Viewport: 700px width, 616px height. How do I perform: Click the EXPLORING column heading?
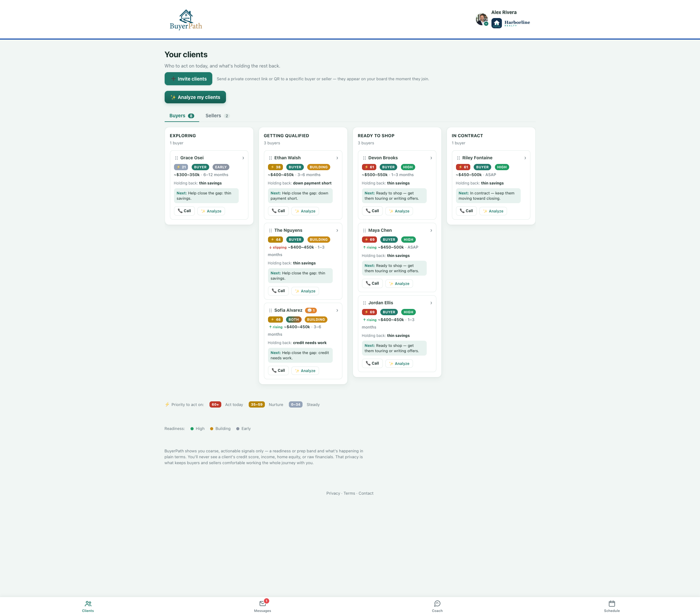(183, 136)
